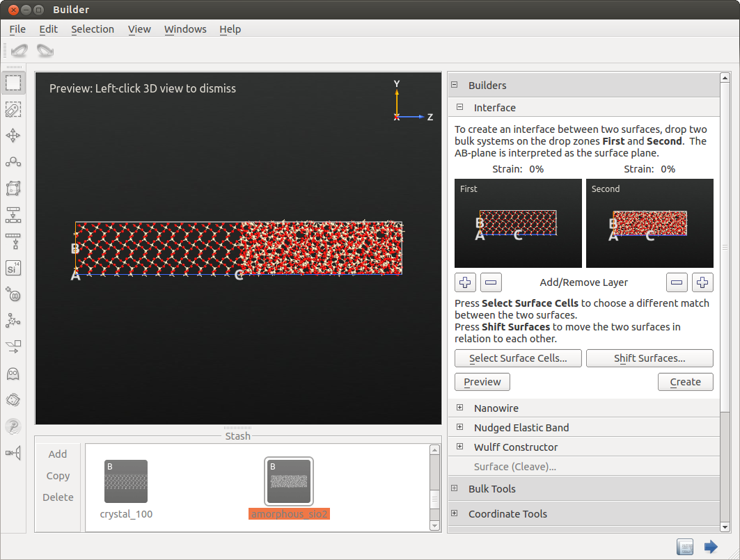This screenshot has width=740, height=560.
Task: Open the Help menu
Action: point(230,29)
